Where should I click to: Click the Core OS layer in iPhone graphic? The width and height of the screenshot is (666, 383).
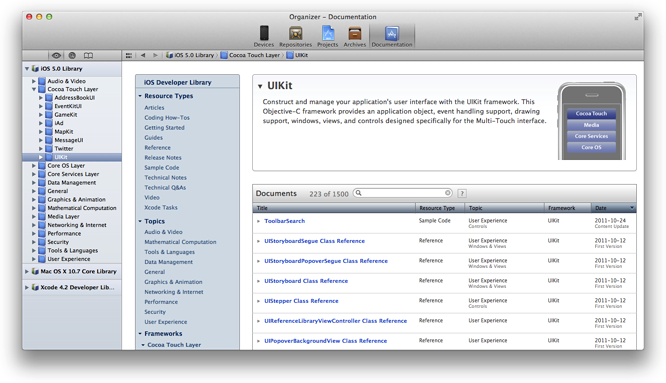591,147
